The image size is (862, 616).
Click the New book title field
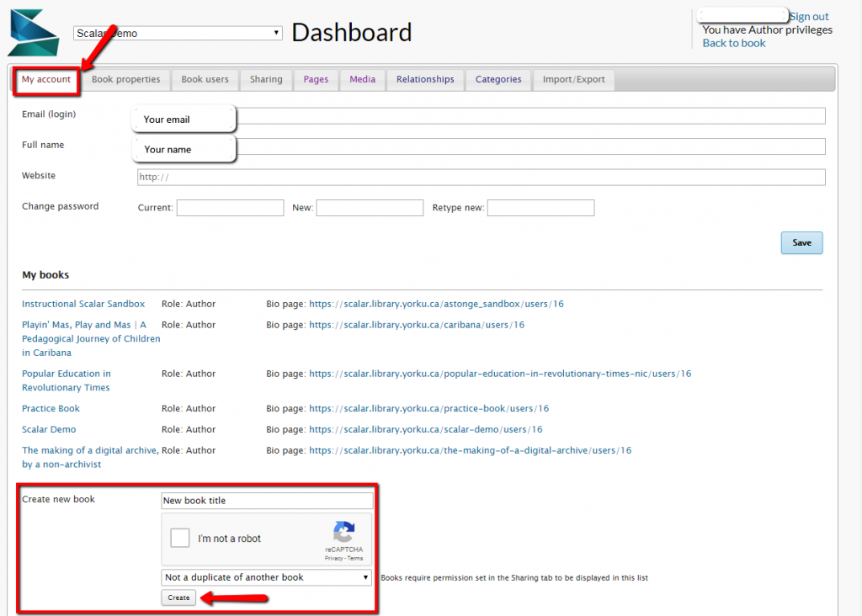click(267, 501)
